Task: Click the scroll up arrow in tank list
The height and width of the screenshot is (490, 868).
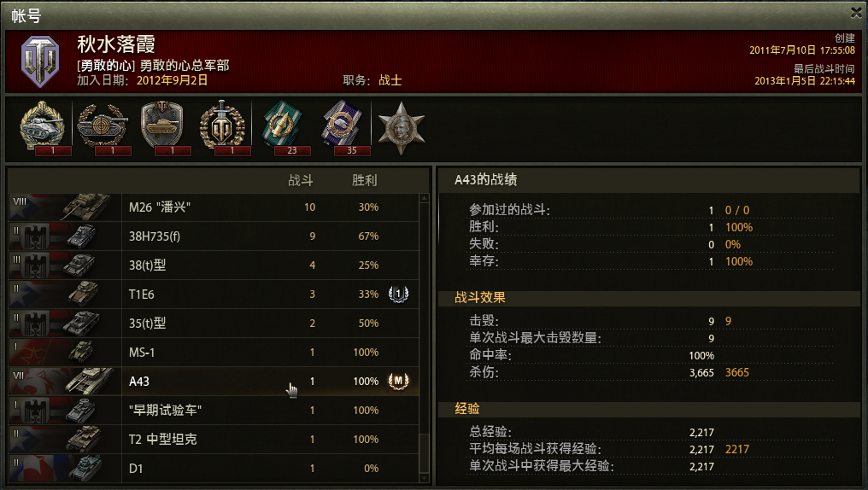Action: 425,198
